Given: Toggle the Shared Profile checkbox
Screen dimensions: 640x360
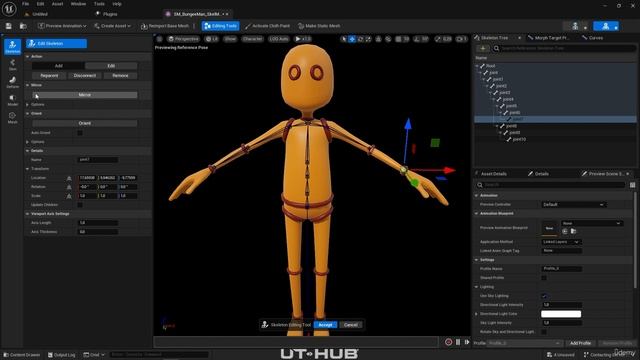Looking at the screenshot, I should coord(544,278).
